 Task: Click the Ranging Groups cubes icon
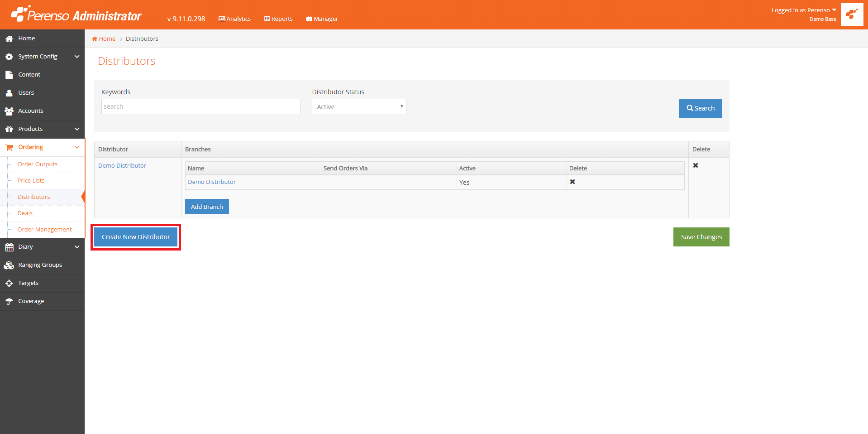coord(9,265)
